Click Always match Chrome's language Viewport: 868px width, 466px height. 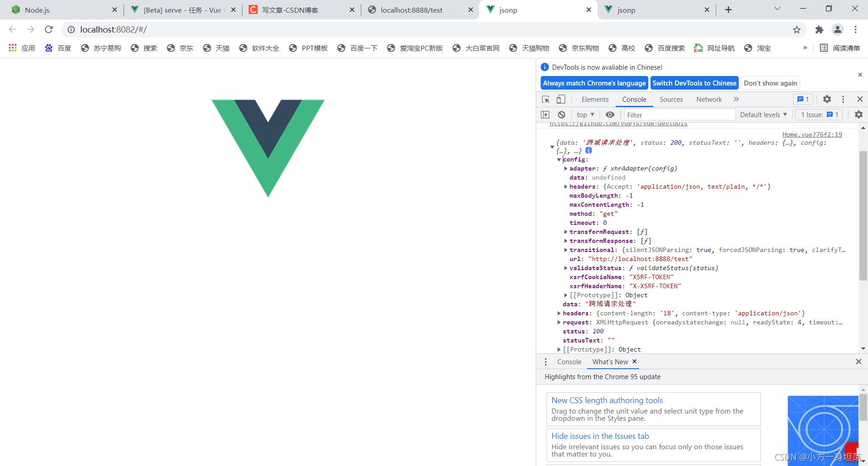pos(594,83)
